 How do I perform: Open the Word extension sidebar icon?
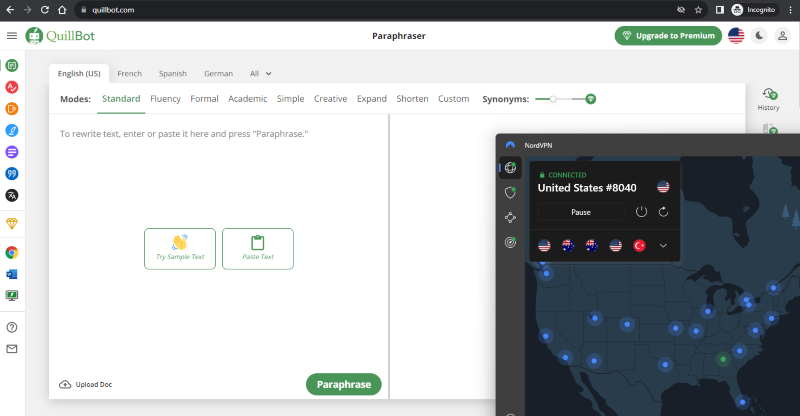click(x=12, y=274)
